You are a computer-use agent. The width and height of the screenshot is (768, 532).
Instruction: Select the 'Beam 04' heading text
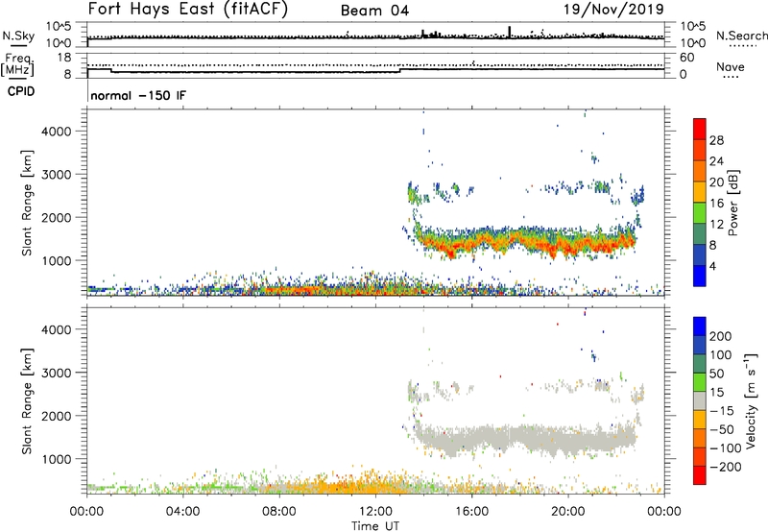point(374,11)
